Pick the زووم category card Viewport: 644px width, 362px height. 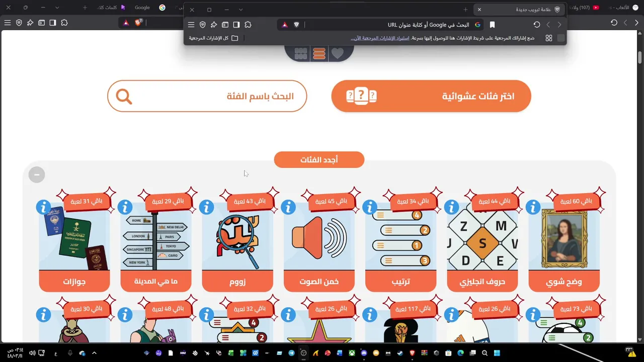click(x=237, y=246)
